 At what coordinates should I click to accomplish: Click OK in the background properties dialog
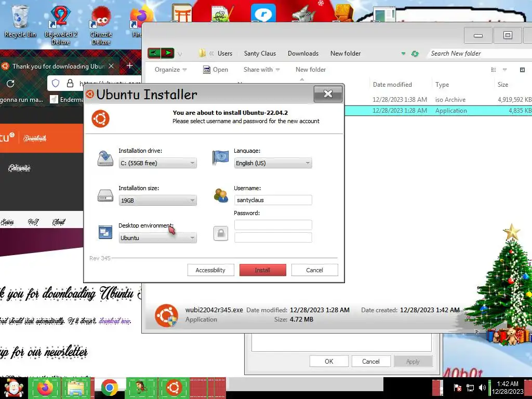(329, 362)
